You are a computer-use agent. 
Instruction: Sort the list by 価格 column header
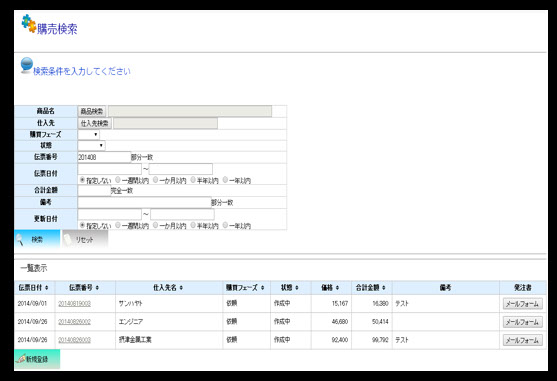tap(331, 288)
